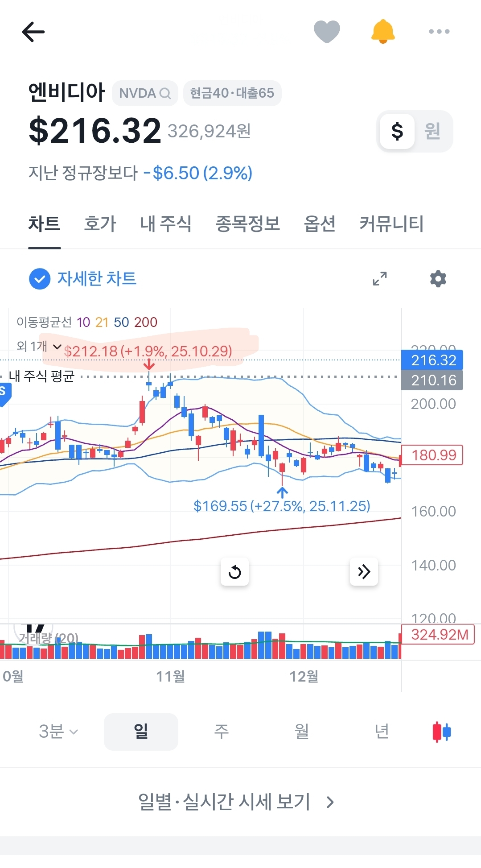Switch chart type with the candlestick icon
481x868 pixels.
[x=442, y=732]
